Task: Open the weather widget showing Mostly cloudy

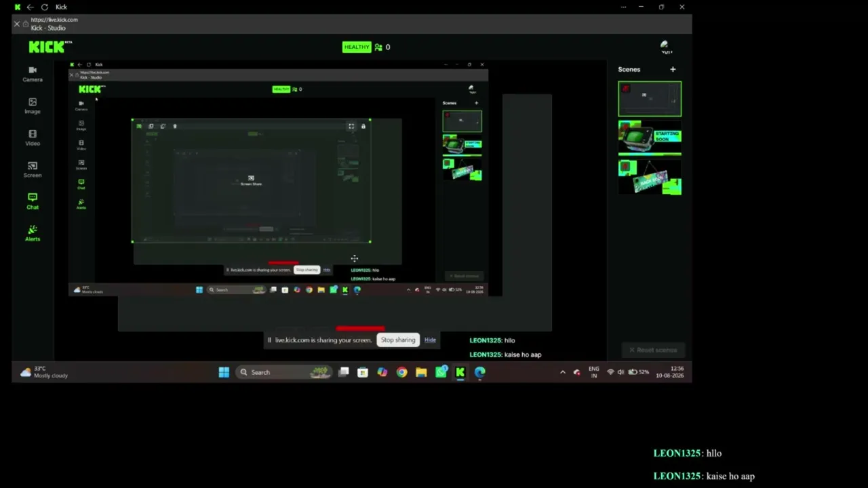Action: click(44, 372)
